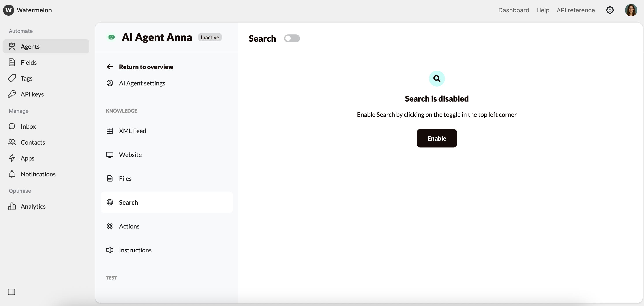Click the Enable button
The height and width of the screenshot is (306, 644).
click(436, 138)
